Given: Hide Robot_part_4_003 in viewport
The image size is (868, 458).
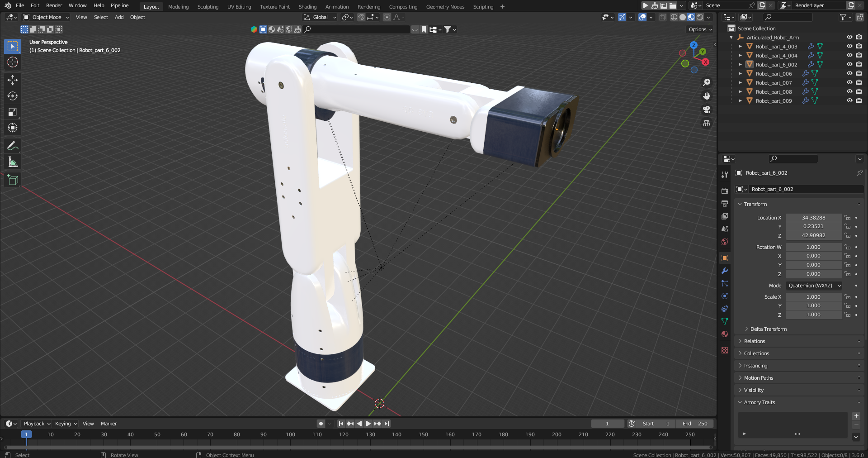Looking at the screenshot, I should pyautogui.click(x=849, y=46).
